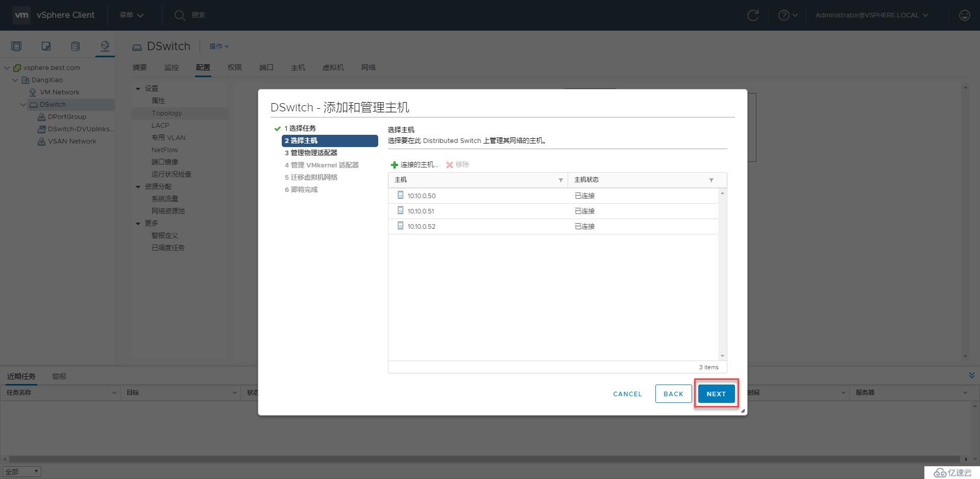
Task: Select 端口镜像 settings item
Action: (165, 162)
